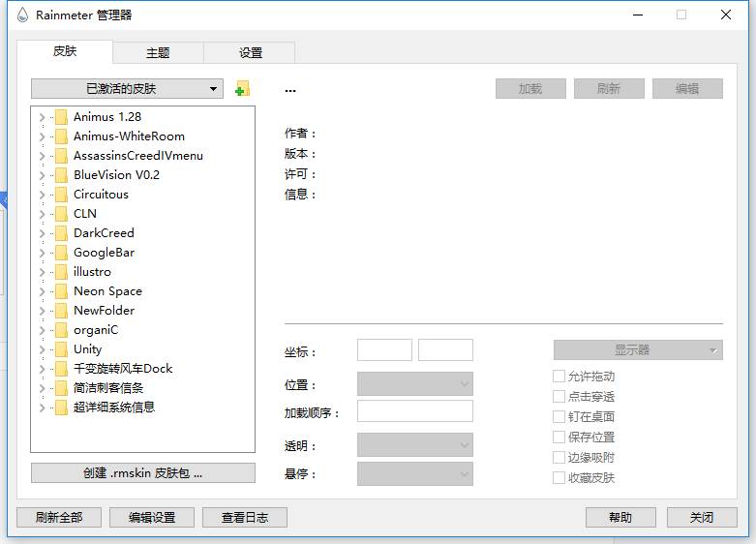Open the 已激活的皮肤 dropdown
The height and width of the screenshot is (544, 756).
[127, 89]
